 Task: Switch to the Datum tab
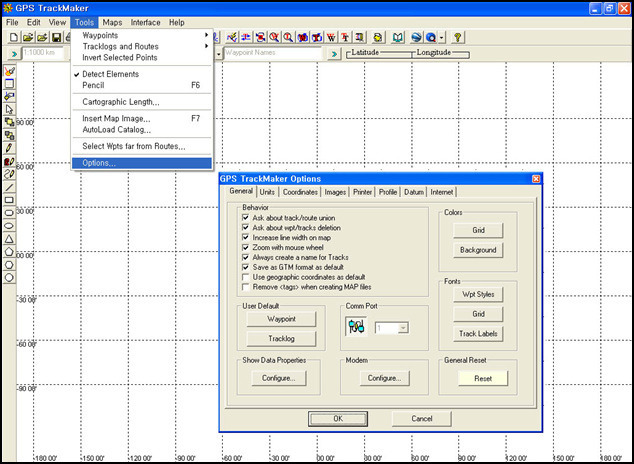414,192
